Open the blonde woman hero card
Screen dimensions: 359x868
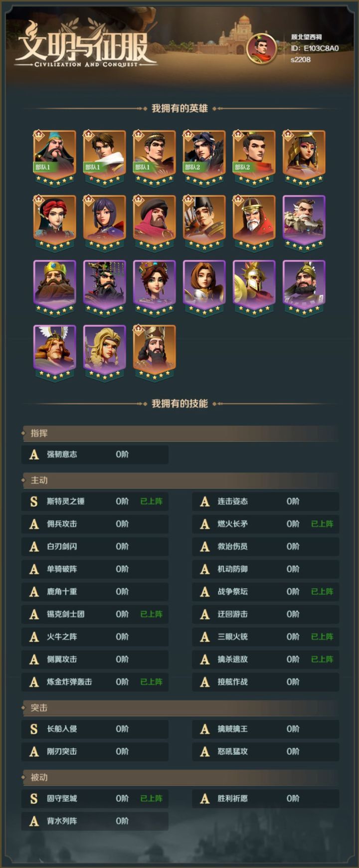click(105, 352)
